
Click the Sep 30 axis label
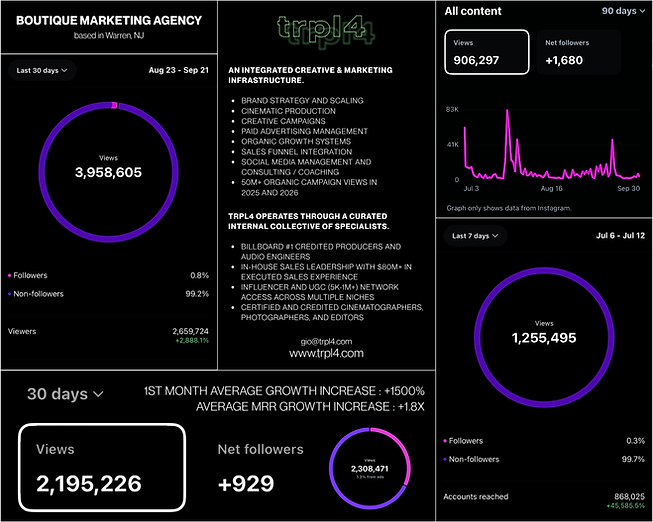pos(628,189)
